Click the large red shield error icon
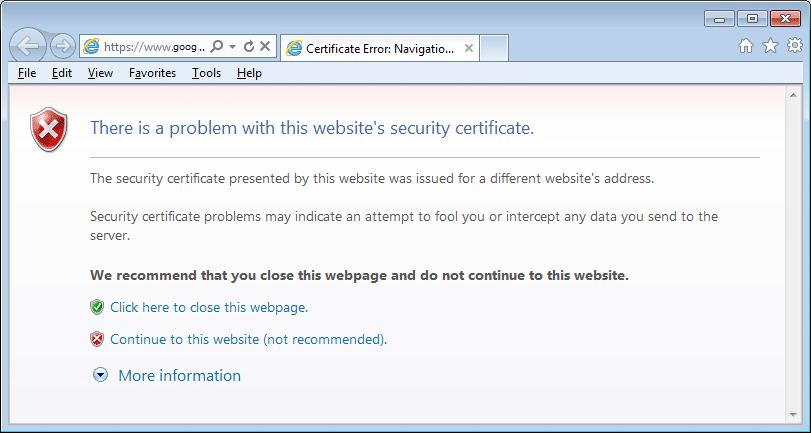The height and width of the screenshot is (433, 811). [49, 129]
